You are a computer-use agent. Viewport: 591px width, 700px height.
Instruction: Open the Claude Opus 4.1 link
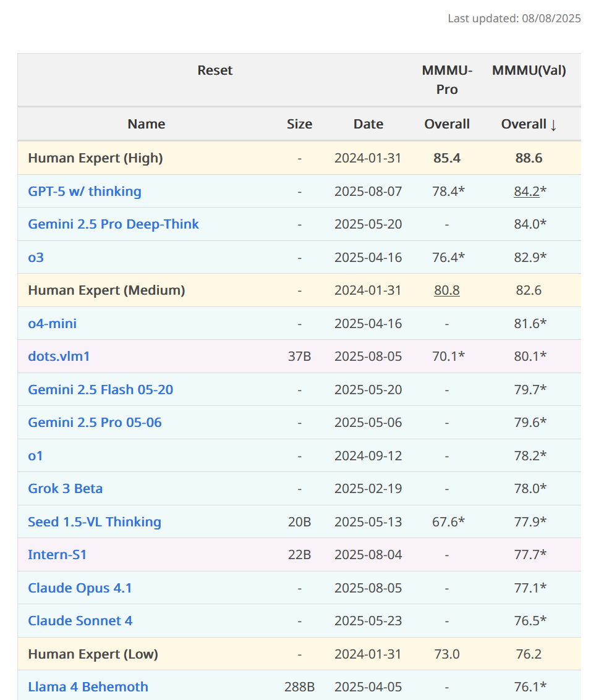click(80, 588)
